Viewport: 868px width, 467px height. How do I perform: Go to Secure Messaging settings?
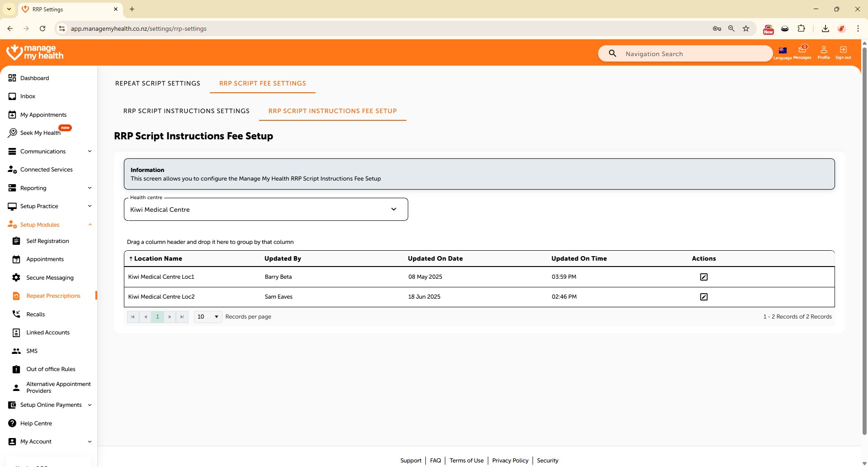pos(50,278)
